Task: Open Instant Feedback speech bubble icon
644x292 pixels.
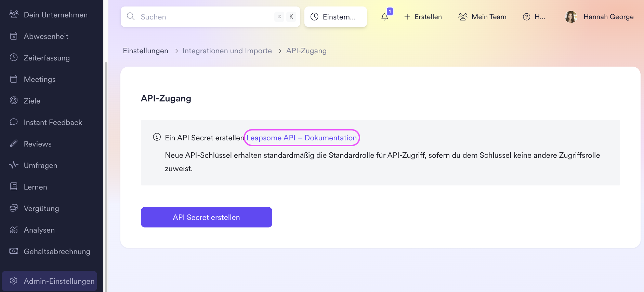Action: pos(14,122)
